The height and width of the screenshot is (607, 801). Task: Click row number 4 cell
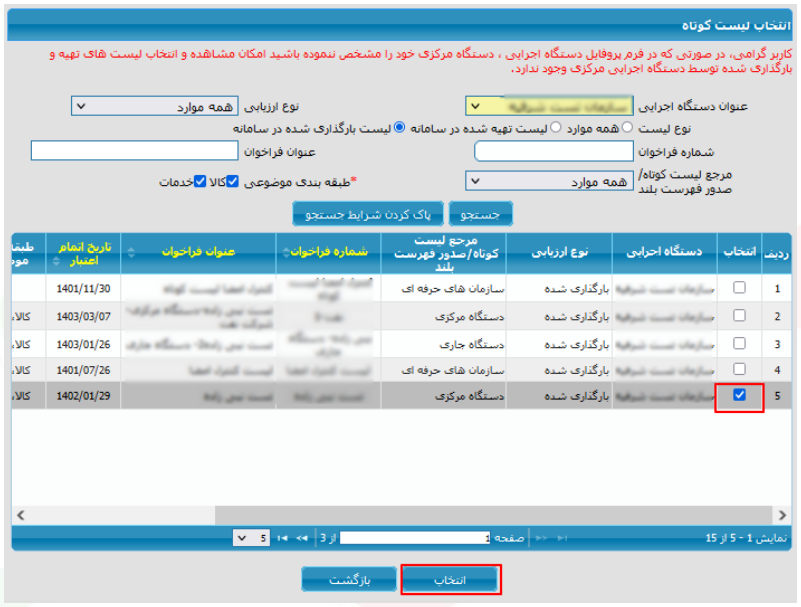777,370
